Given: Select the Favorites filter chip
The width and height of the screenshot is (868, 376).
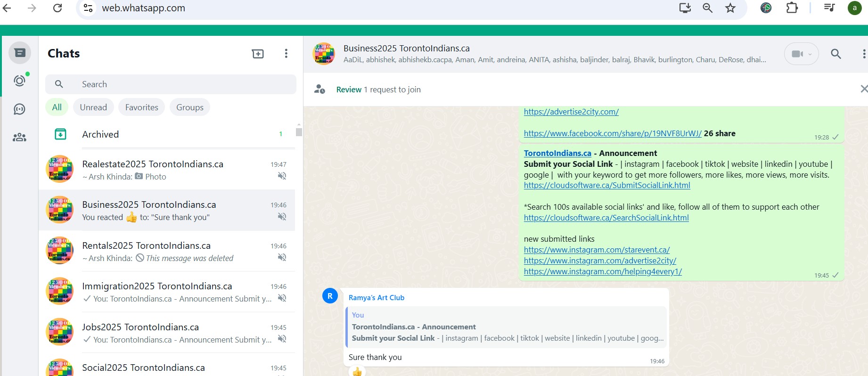Looking at the screenshot, I should 141,107.
